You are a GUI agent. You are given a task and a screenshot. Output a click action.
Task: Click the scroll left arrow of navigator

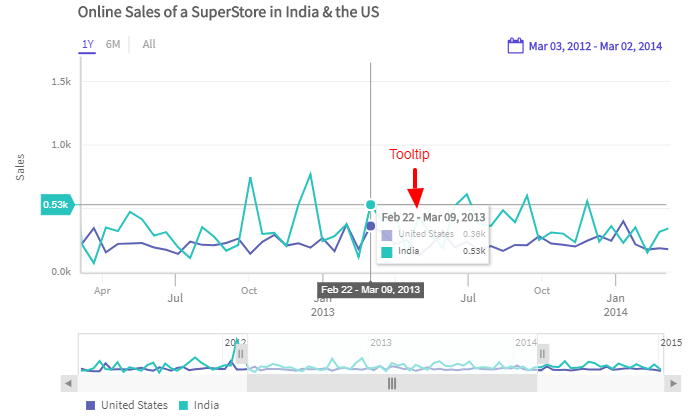pyautogui.click(x=69, y=382)
